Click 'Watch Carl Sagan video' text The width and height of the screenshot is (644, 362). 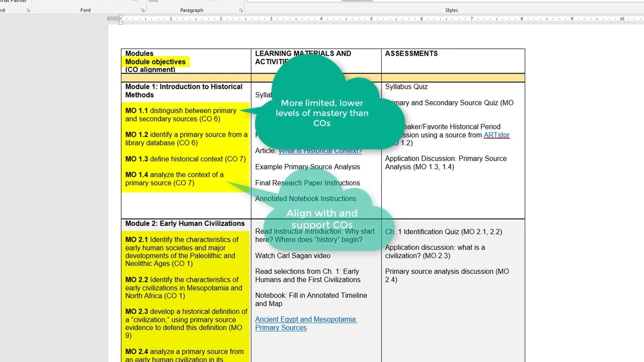click(293, 255)
